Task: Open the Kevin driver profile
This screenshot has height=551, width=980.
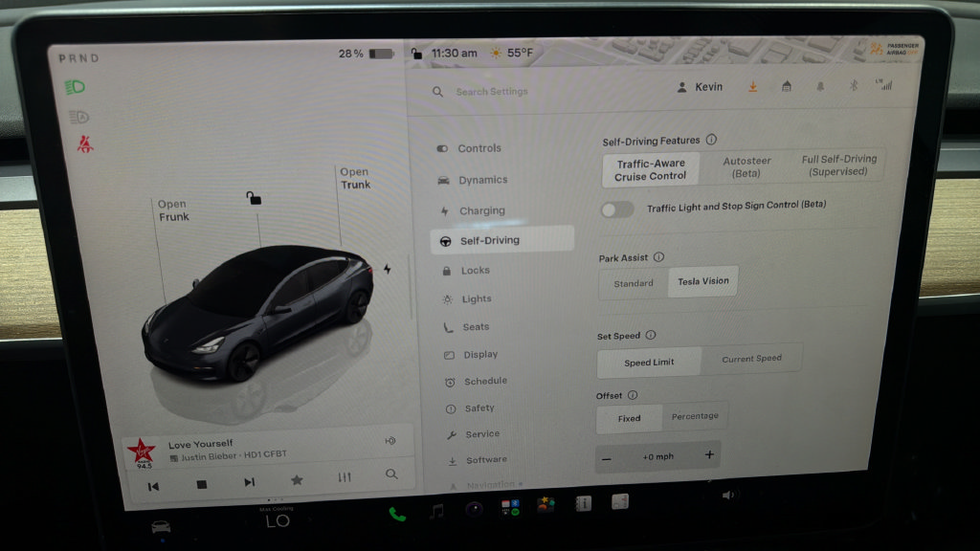Action: [700, 87]
